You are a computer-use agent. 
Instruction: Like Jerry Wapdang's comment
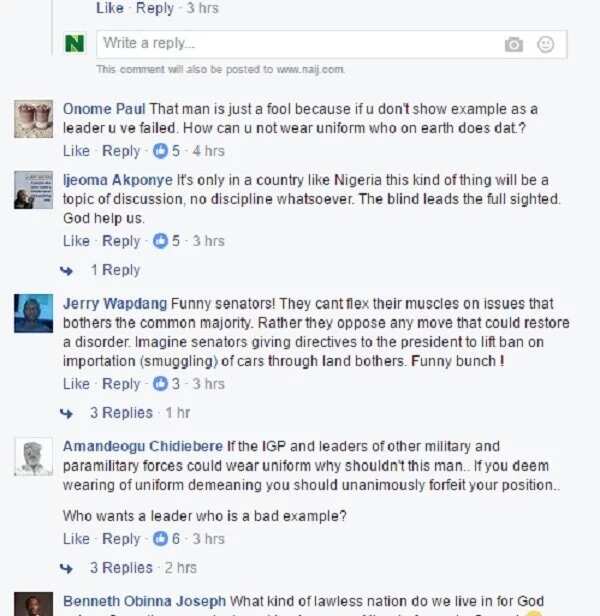tap(76, 384)
